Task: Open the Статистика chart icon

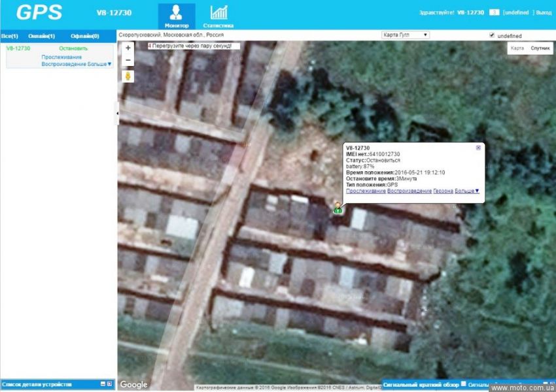Action: tap(218, 12)
